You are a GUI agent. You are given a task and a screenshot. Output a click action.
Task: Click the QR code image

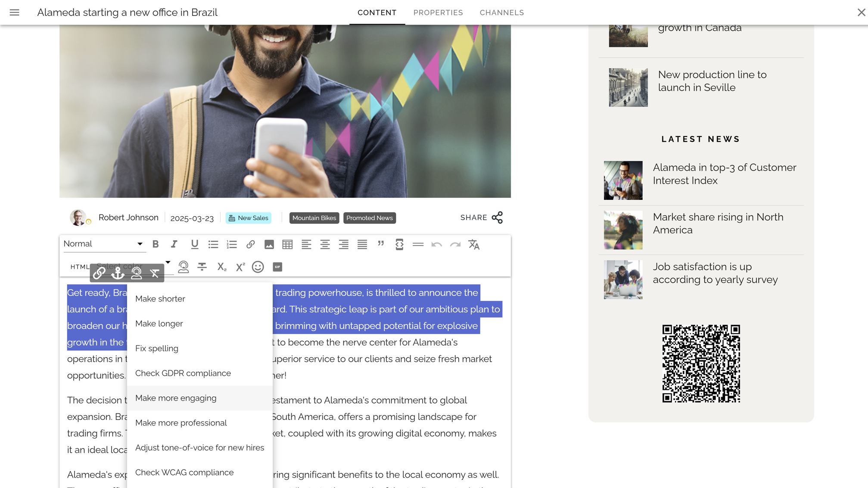pyautogui.click(x=701, y=364)
